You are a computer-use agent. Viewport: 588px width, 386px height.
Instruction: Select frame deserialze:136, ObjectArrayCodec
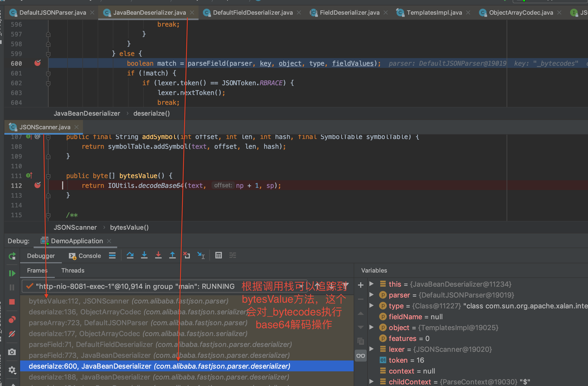coord(187,312)
